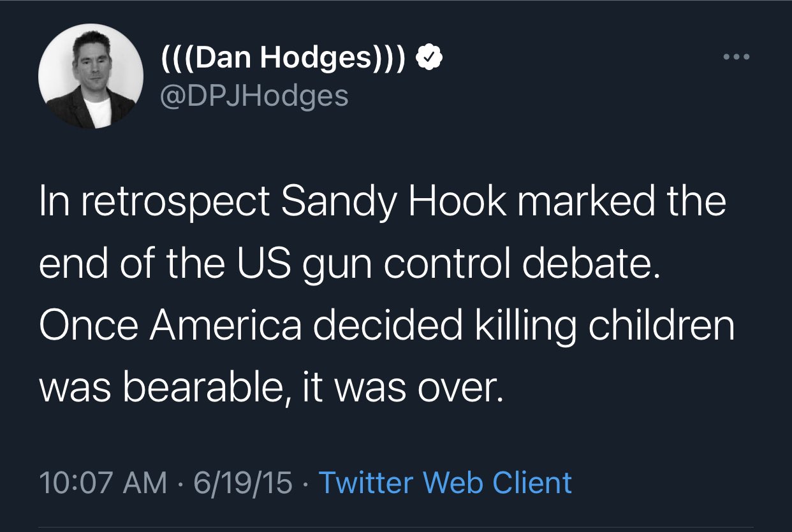Click the line "Once America decided killing children"

click(387, 325)
